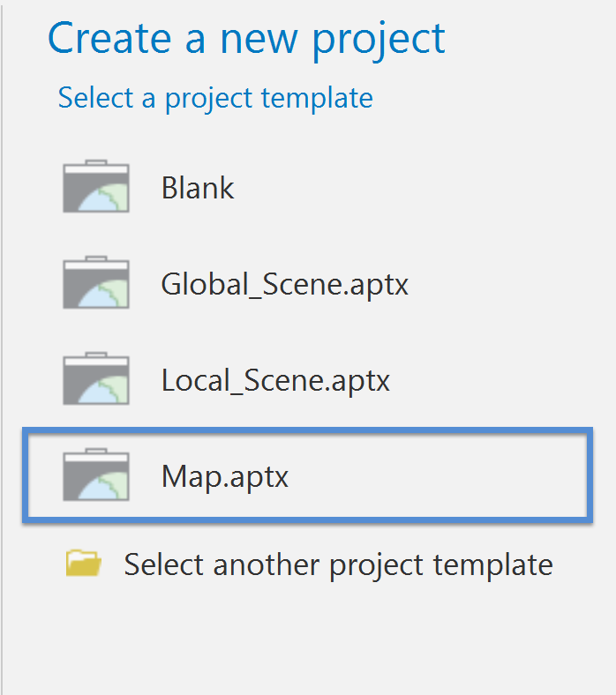
Task: Click empty space inside highlighted Map.aptx row
Action: click(441, 477)
